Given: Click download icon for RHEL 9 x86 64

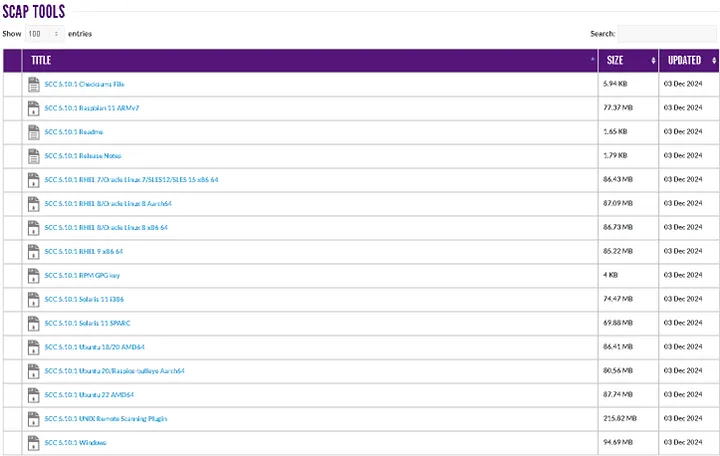Looking at the screenshot, I should click(34, 252).
